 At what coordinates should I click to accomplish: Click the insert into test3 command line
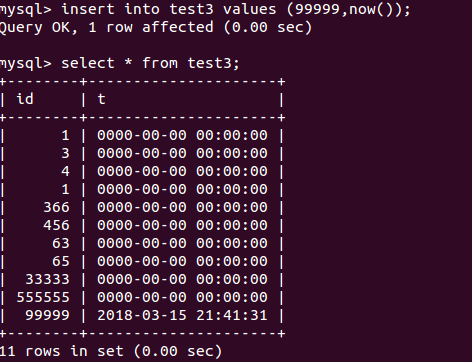tap(205, 9)
